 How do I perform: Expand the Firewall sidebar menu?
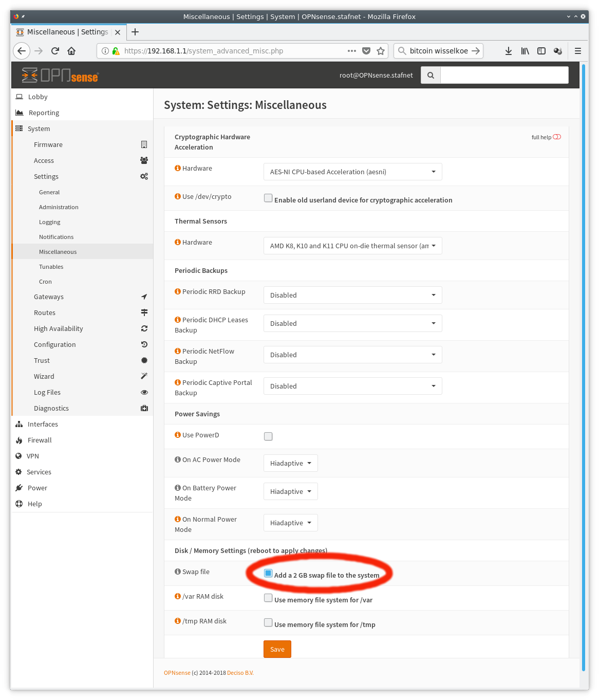coord(40,440)
